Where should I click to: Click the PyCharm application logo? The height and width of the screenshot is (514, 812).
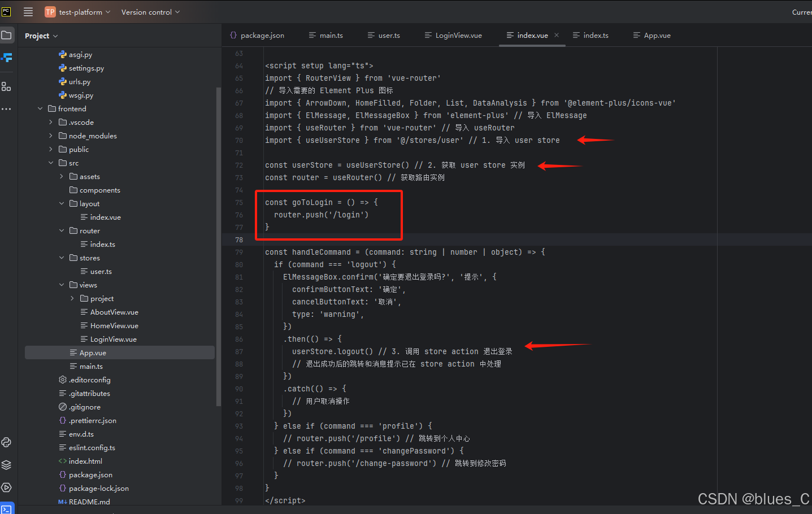pyautogui.click(x=6, y=12)
